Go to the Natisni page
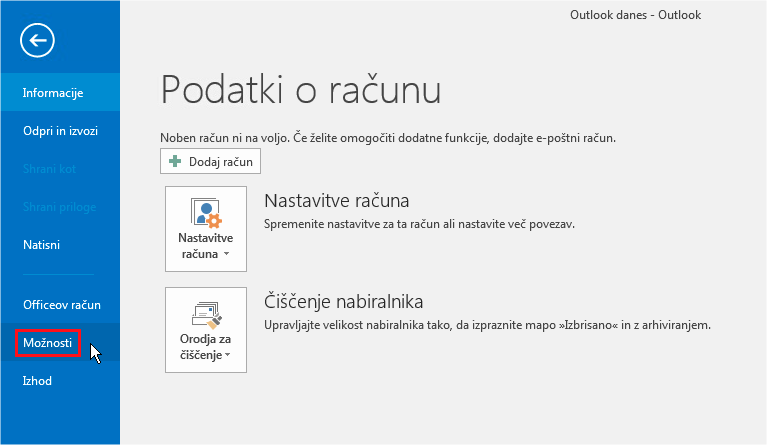The width and height of the screenshot is (767, 445). 43,245
